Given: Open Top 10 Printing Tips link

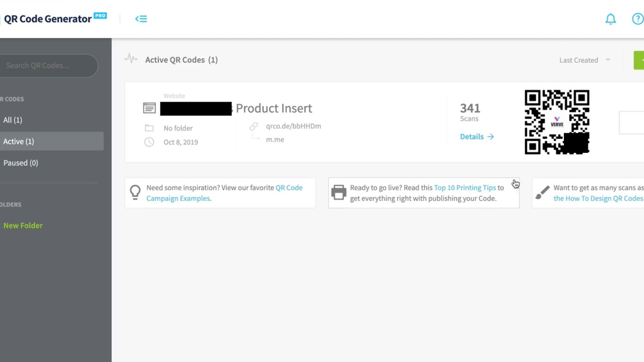Looking at the screenshot, I should [x=465, y=188].
